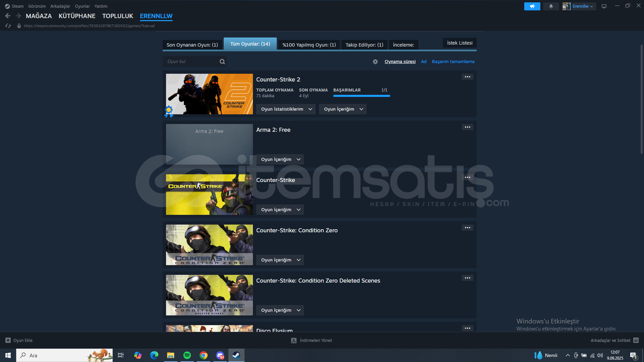This screenshot has width=644, height=362.
Task: Click İndirmeleri Yönet label
Action: pos(316,340)
